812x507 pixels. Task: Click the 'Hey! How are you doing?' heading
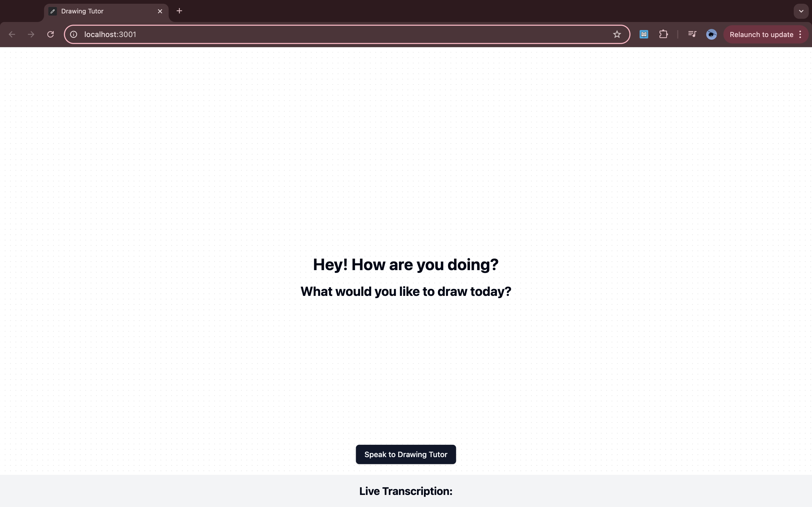(x=406, y=264)
